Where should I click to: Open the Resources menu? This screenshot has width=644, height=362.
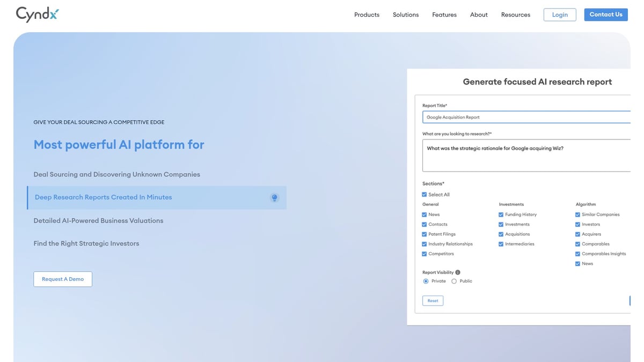(x=515, y=14)
